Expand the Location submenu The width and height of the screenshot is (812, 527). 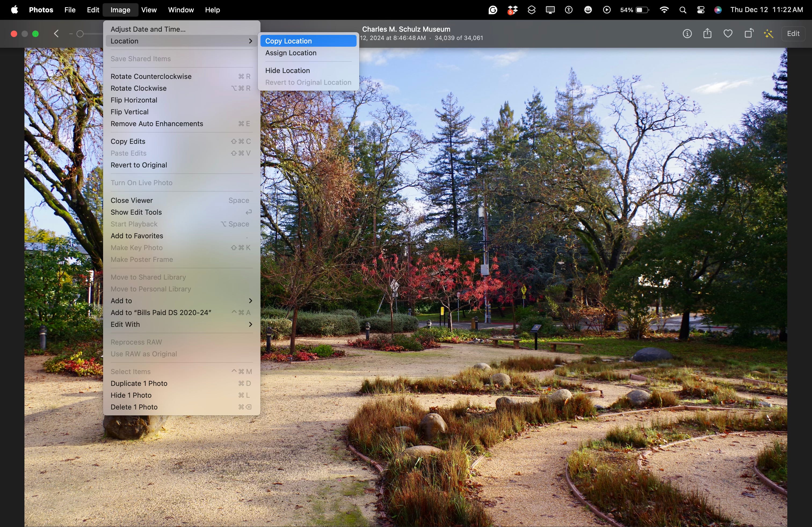[x=182, y=41]
